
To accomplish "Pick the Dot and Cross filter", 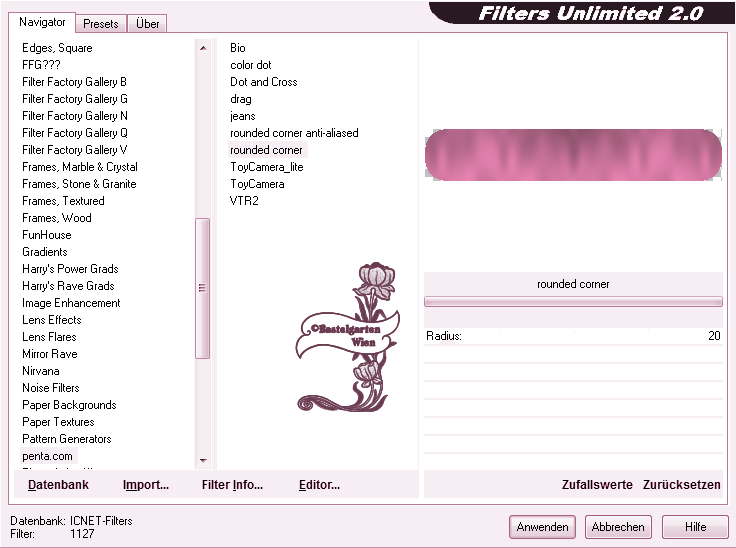I will click(264, 82).
